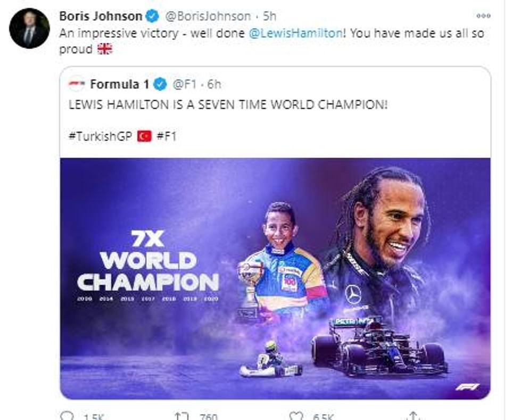This screenshot has width=512, height=420.
Task: Open the @LewisHamilton mention link
Action: coord(295,33)
